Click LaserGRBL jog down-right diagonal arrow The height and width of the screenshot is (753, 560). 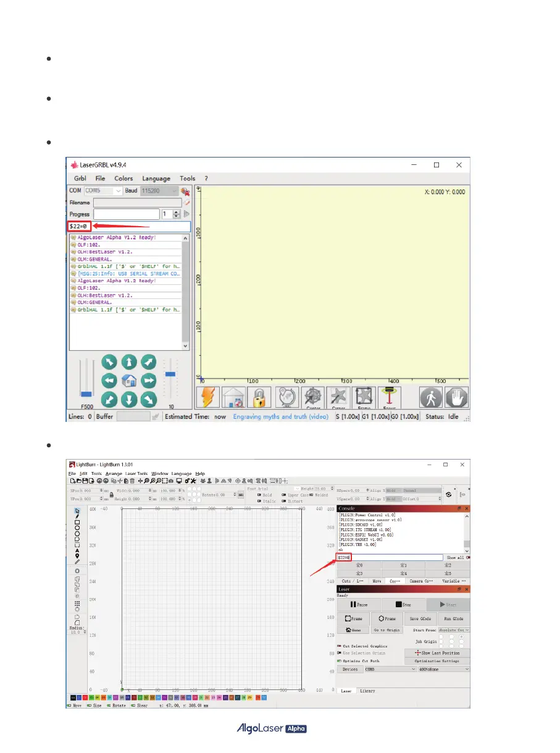(148, 399)
